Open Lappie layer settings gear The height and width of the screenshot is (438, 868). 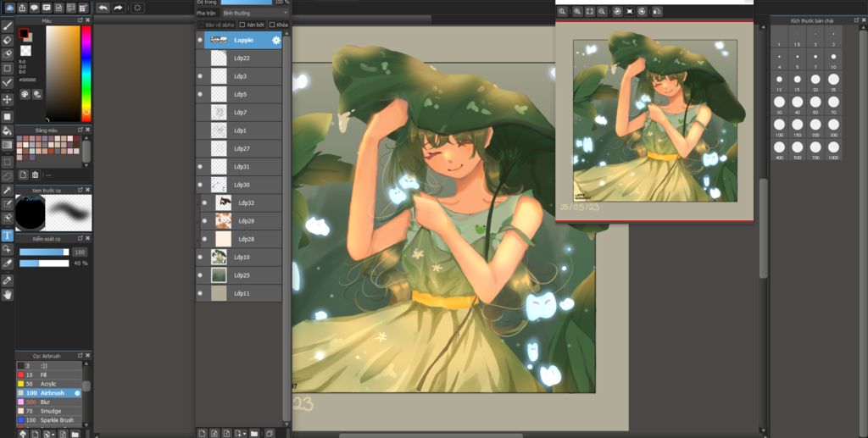point(275,40)
